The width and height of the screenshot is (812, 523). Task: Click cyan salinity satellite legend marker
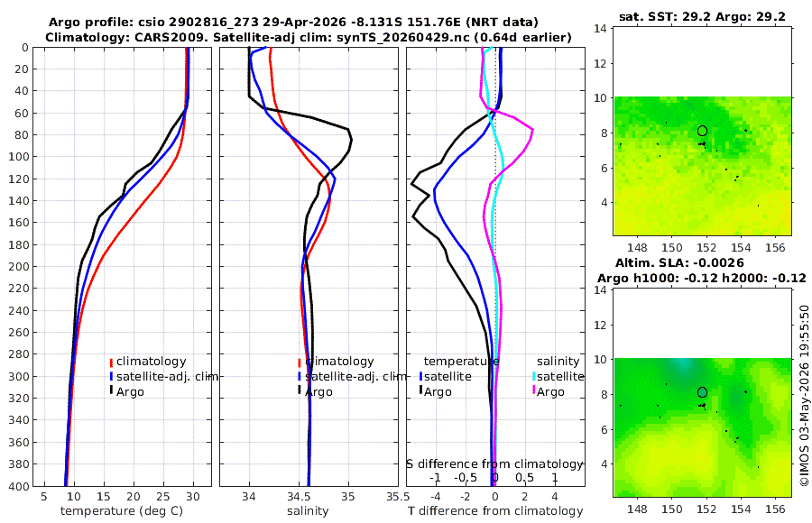[534, 376]
